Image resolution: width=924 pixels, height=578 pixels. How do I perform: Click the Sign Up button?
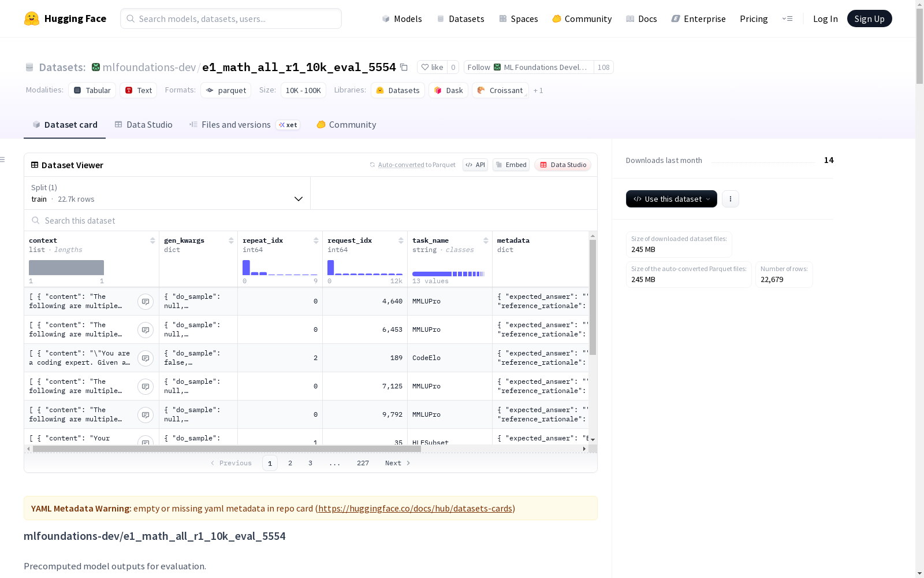[x=870, y=18]
